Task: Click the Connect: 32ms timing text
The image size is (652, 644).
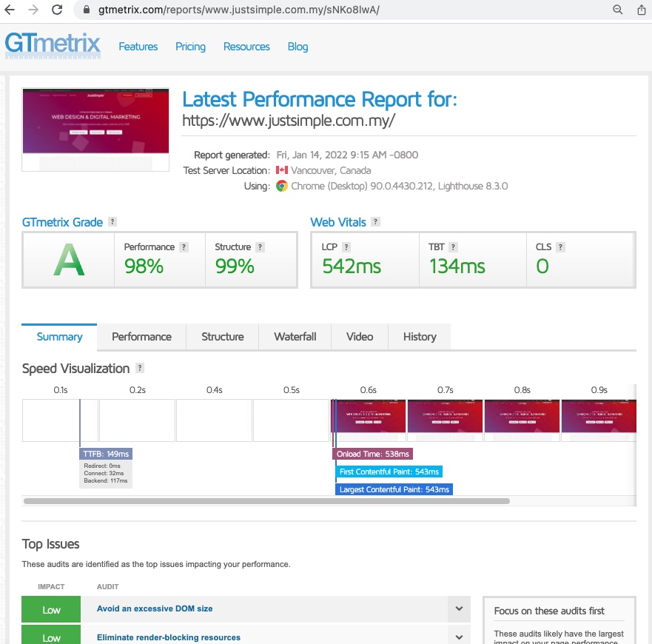Action: pos(104,473)
